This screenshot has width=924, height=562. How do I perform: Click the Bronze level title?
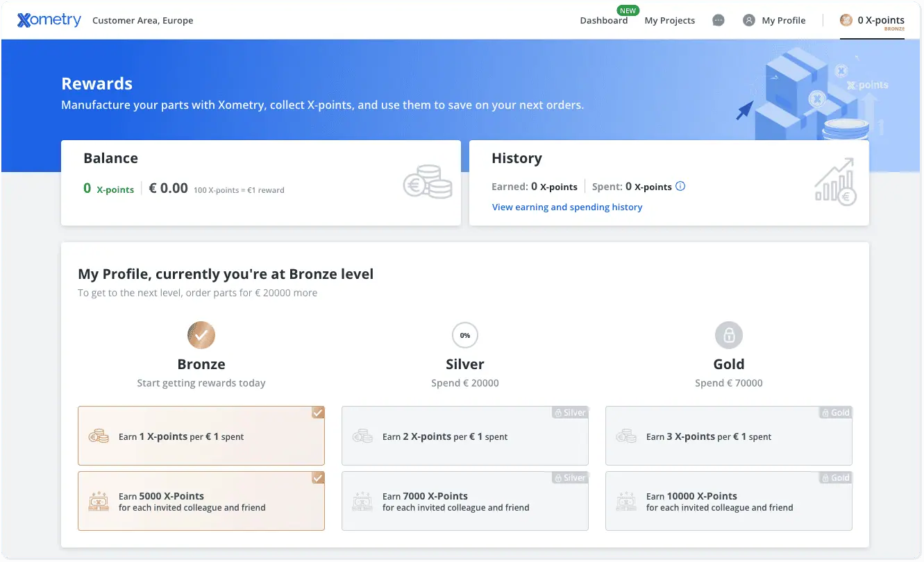[201, 364]
